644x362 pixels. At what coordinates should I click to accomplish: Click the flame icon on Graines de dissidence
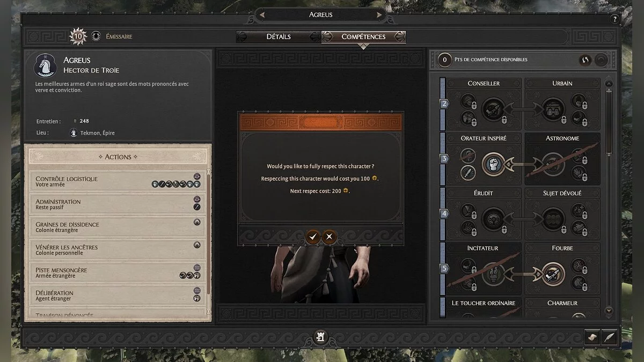pyautogui.click(x=197, y=222)
